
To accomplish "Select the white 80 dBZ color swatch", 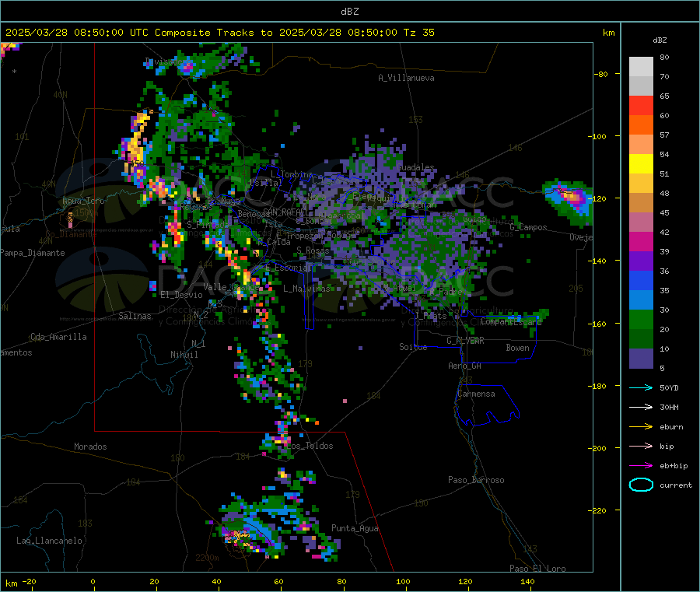I will pos(641,67).
